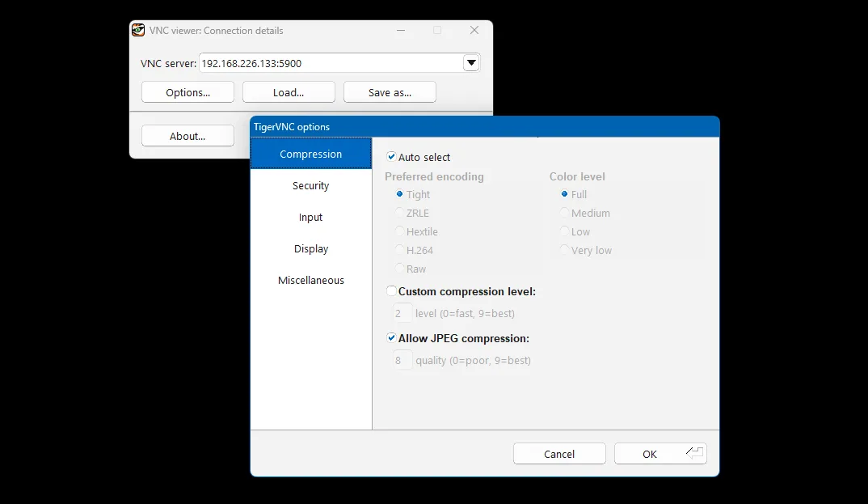868x504 pixels.
Task: Open the Options... dialog button
Action: click(x=188, y=92)
